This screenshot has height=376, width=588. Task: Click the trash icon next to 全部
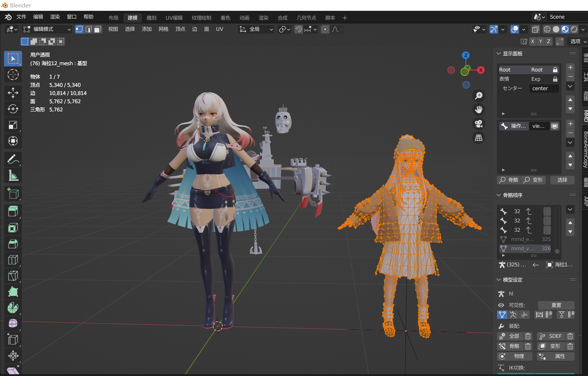(528, 336)
